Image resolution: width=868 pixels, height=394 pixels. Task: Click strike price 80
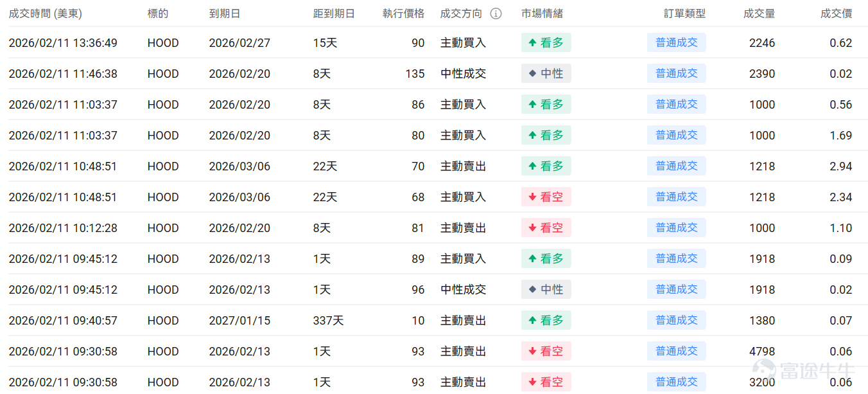tap(419, 136)
